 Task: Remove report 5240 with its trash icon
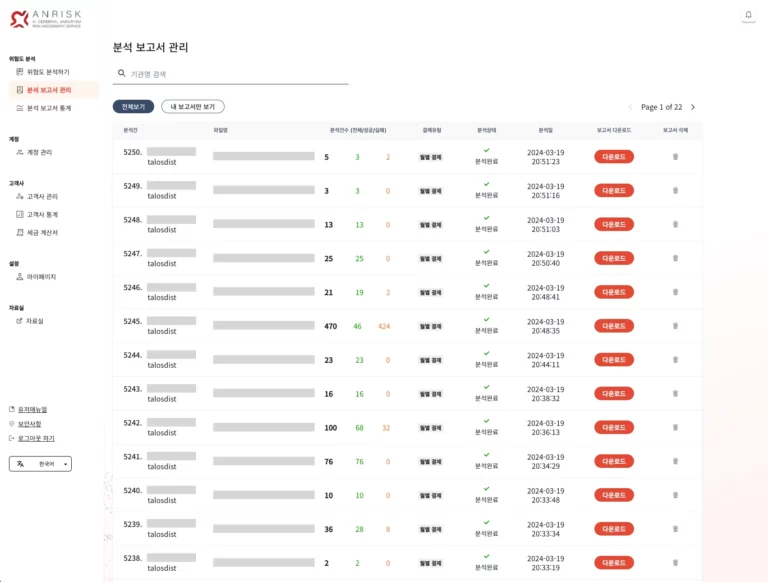pos(675,495)
